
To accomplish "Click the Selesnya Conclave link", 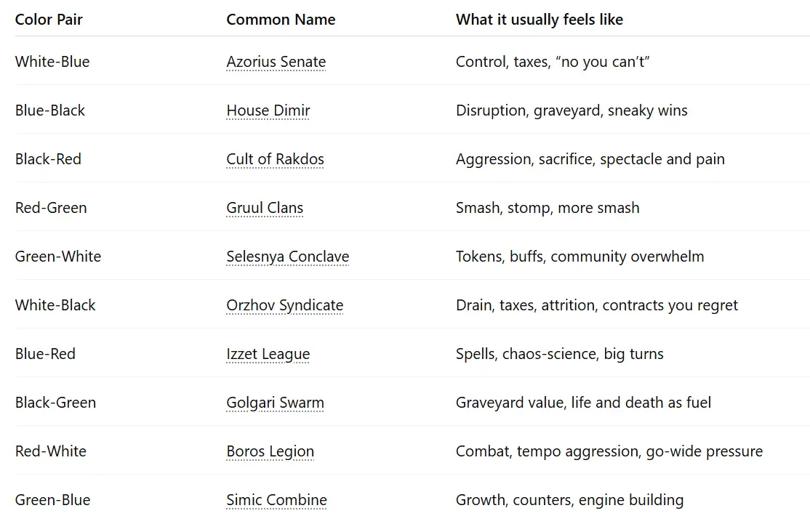I will pos(287,257).
